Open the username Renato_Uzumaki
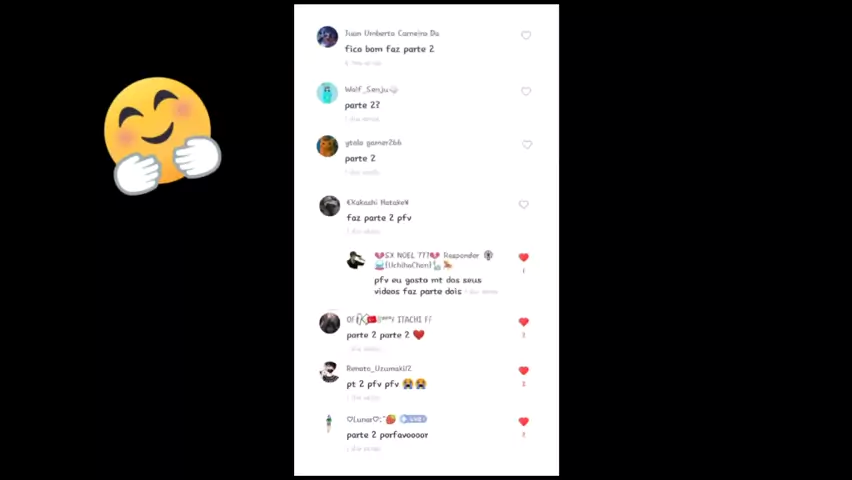The width and height of the screenshot is (852, 480). (379, 368)
